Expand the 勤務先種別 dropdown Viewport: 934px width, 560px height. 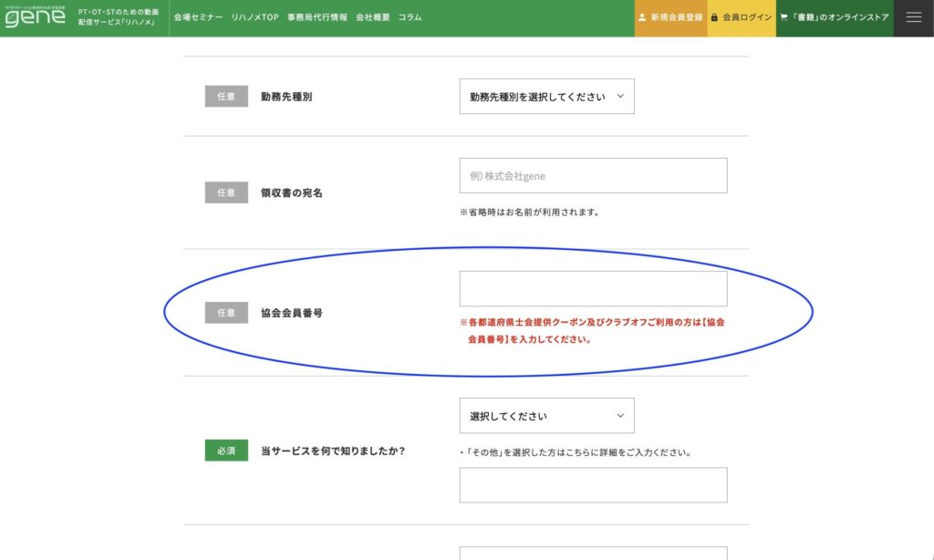click(x=546, y=96)
